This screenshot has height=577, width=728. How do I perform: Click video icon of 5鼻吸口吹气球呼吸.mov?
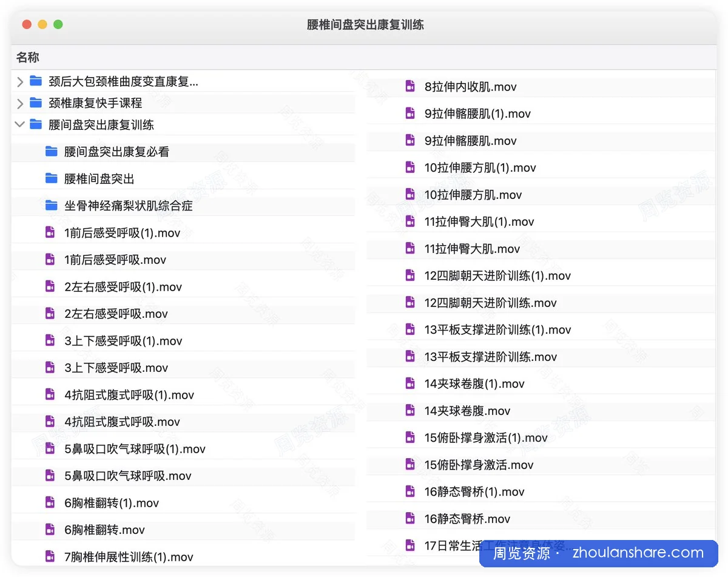point(50,476)
